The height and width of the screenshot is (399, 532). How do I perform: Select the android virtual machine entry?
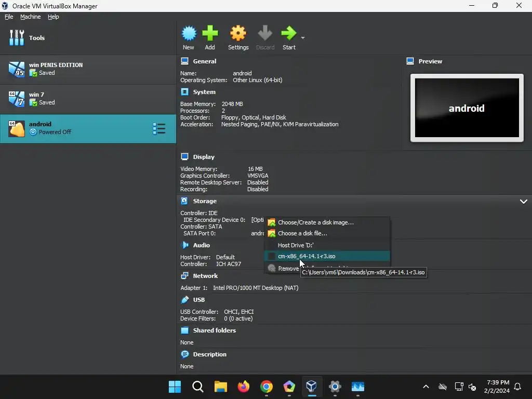coord(88,129)
